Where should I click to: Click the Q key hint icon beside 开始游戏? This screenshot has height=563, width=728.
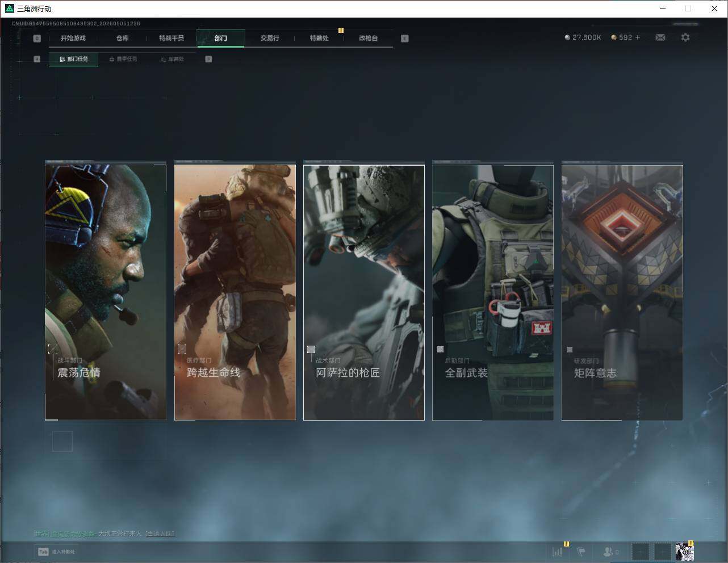pos(37,39)
